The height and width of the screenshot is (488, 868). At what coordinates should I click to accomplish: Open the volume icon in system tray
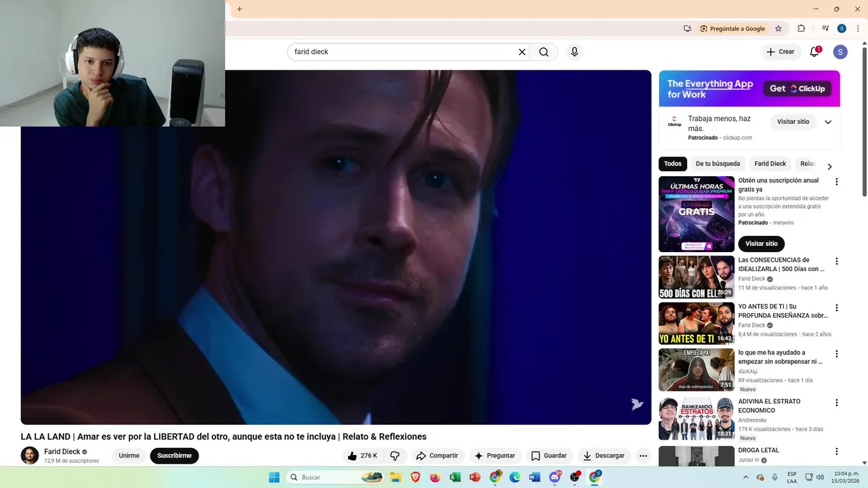(x=820, y=477)
